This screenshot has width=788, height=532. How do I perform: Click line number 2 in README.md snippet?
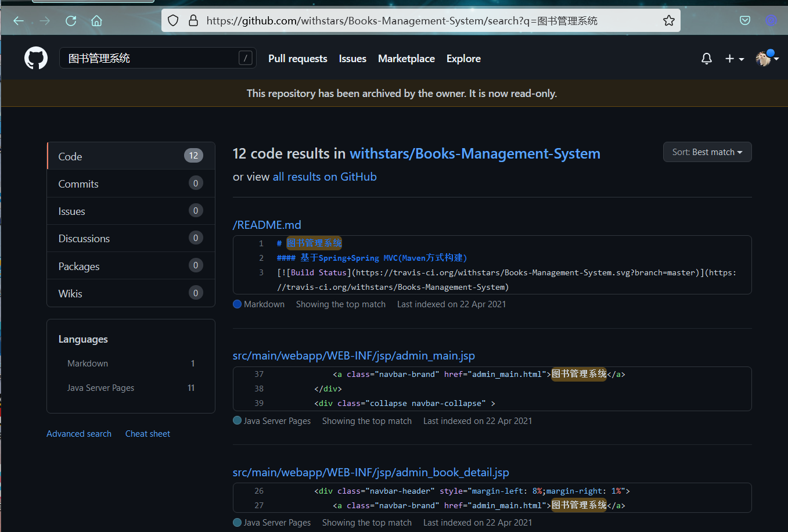[261, 258]
